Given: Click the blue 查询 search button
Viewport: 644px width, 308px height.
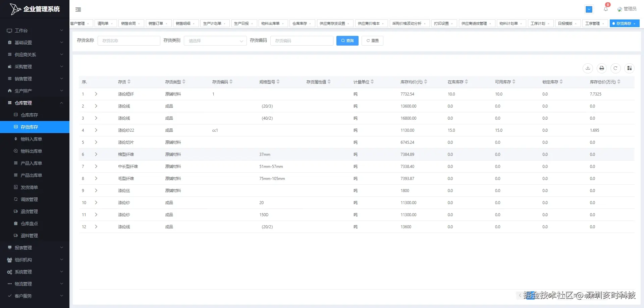Looking at the screenshot, I should [x=347, y=41].
